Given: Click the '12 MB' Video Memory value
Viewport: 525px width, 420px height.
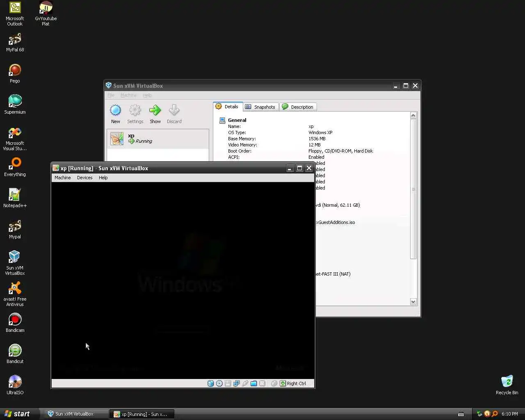Looking at the screenshot, I should tap(315, 145).
